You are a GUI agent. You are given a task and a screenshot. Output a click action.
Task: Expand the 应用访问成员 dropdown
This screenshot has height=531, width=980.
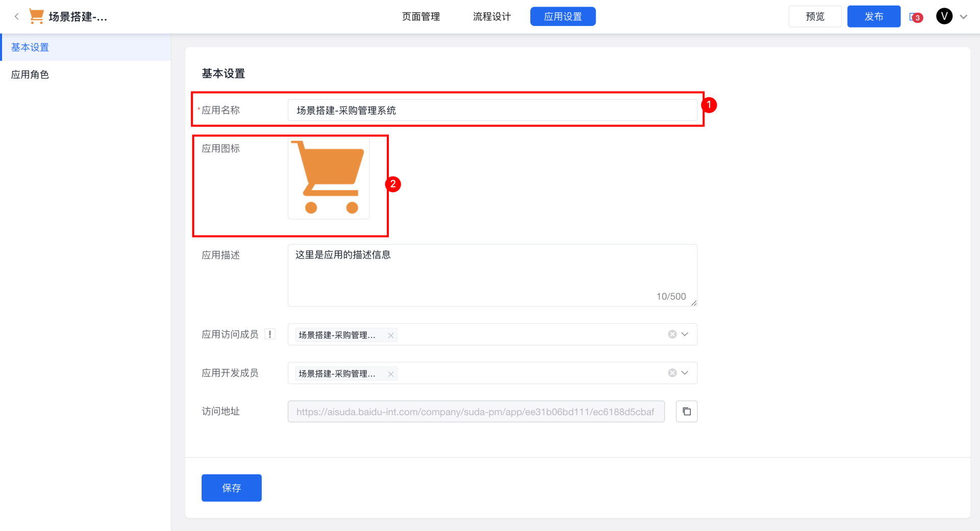coord(685,334)
